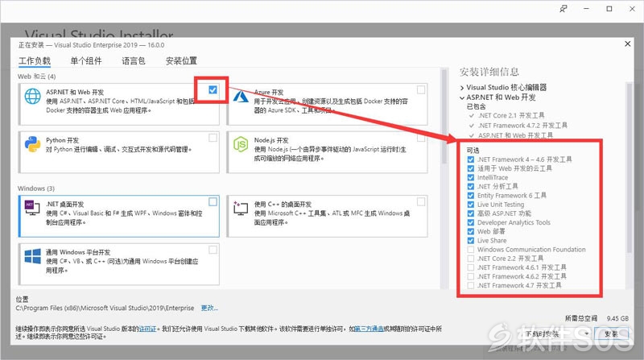The width and height of the screenshot is (644, 360).
Task: Click the 9.45 GB total space value
Action: [617, 318]
